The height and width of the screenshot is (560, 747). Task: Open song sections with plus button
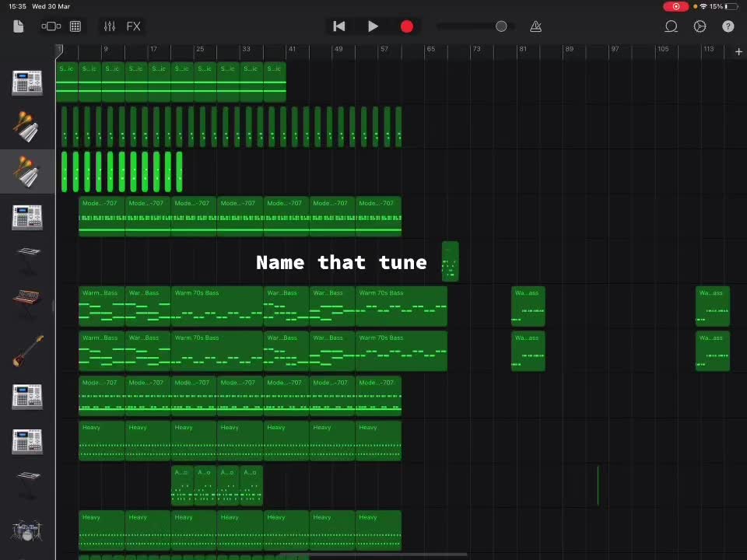[738, 51]
